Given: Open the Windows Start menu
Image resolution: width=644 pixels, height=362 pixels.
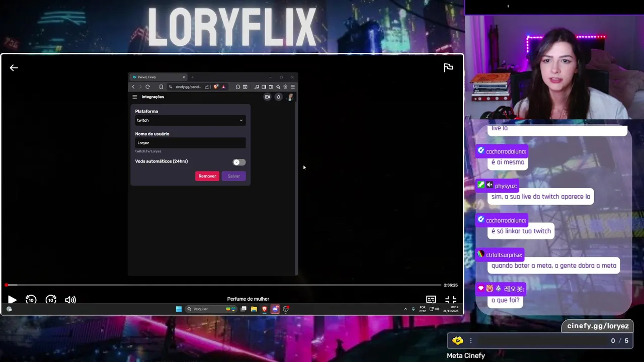Looking at the screenshot, I should coord(179,309).
